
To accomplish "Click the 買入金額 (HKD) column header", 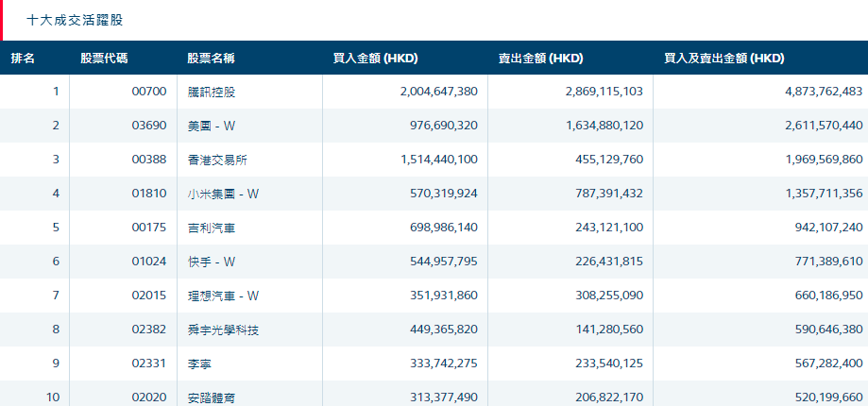I will click(375, 59).
